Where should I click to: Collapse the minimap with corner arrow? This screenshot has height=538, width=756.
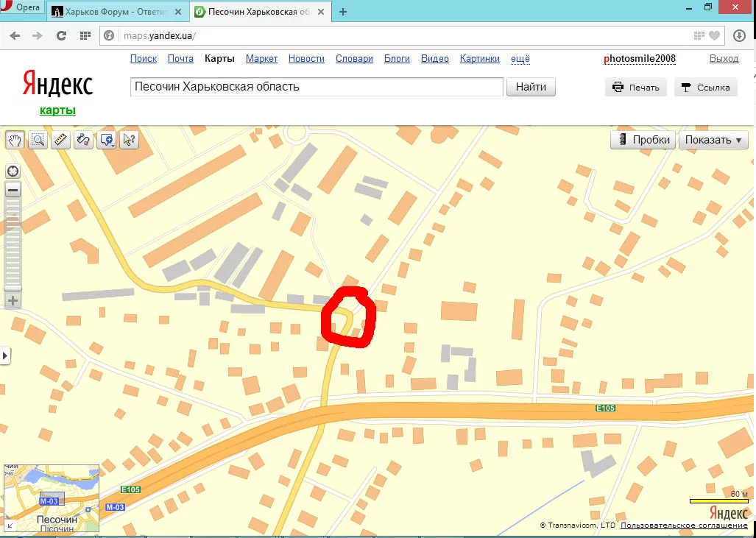[10, 525]
